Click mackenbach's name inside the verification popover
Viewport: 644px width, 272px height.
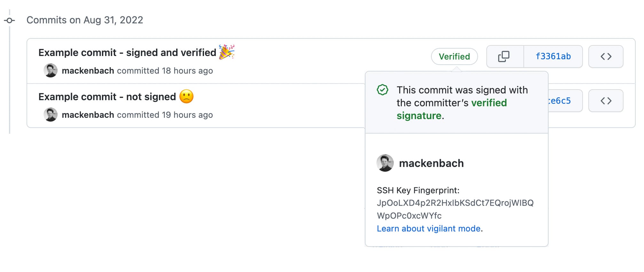click(x=431, y=163)
